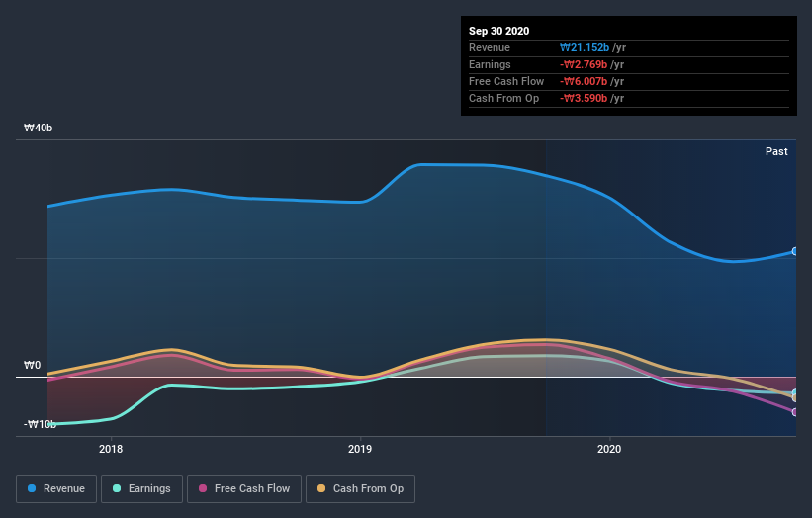Select the Cash From Op endpoint marker
This screenshot has width=812, height=518.
pos(795,398)
